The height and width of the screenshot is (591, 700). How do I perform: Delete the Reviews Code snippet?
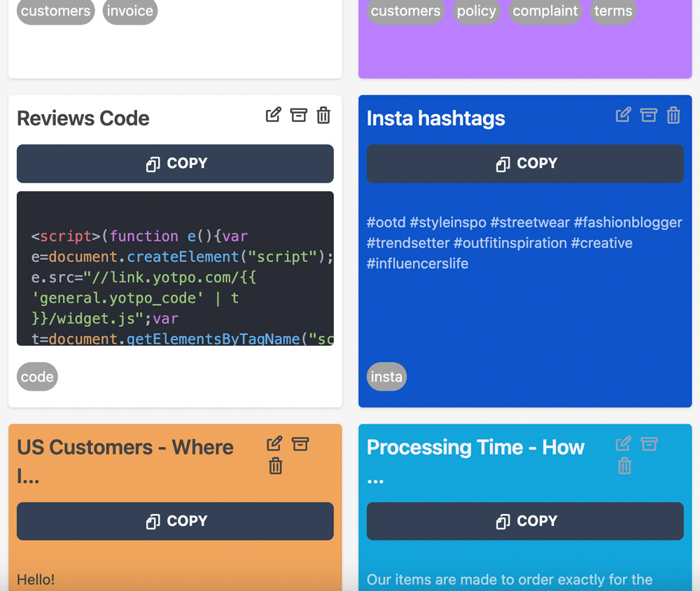323,116
